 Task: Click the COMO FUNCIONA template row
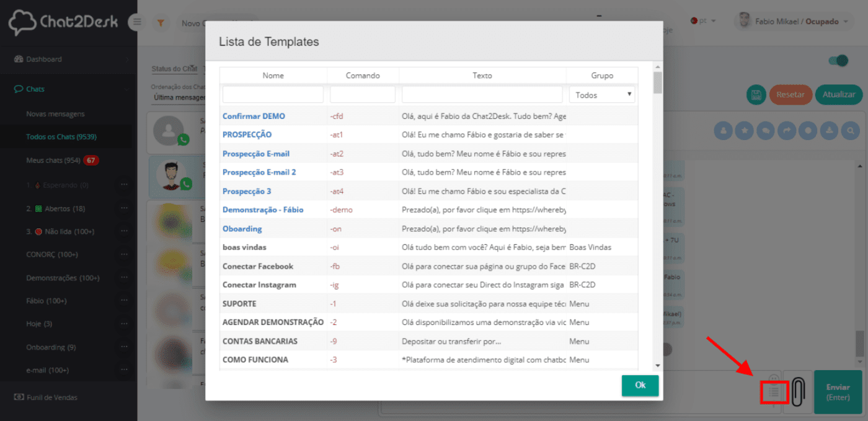click(429, 360)
